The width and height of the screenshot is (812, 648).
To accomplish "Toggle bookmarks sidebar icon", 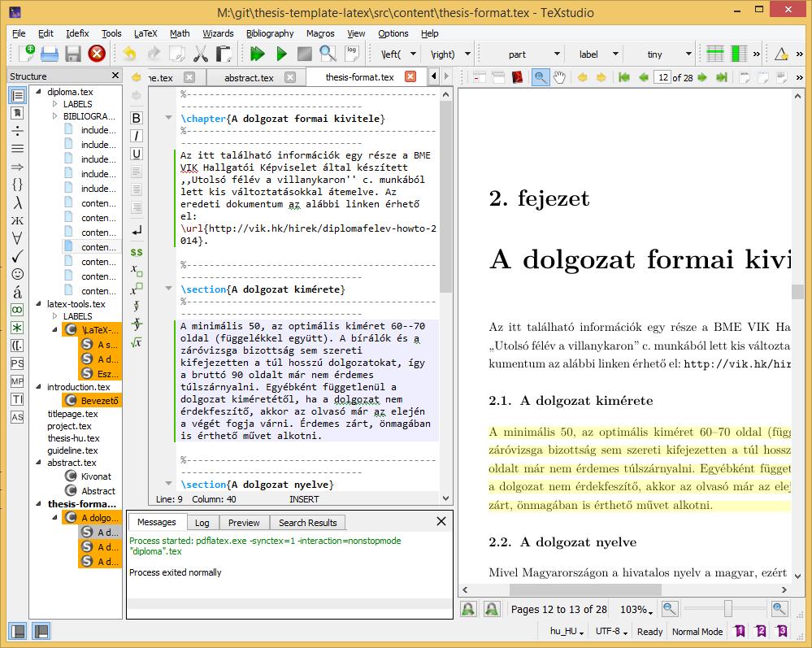I will (17, 113).
